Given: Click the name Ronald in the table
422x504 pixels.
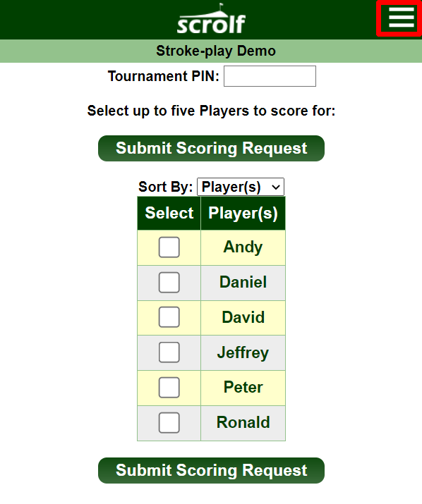Looking at the screenshot, I should point(243,422).
